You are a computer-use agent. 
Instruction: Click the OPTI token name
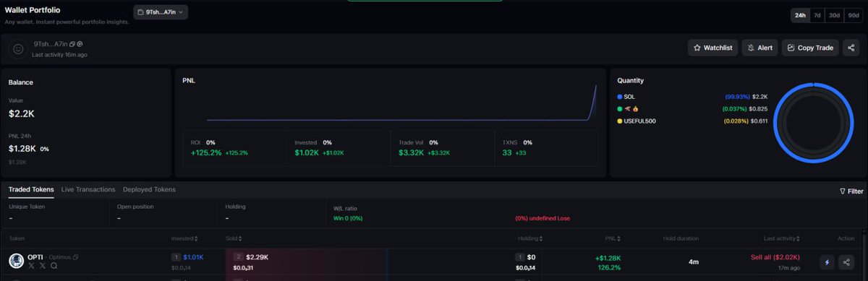click(36, 257)
